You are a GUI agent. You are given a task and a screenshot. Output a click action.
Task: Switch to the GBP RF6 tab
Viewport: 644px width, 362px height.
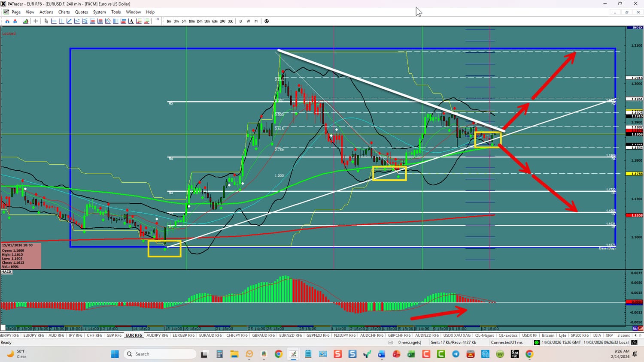(114, 335)
